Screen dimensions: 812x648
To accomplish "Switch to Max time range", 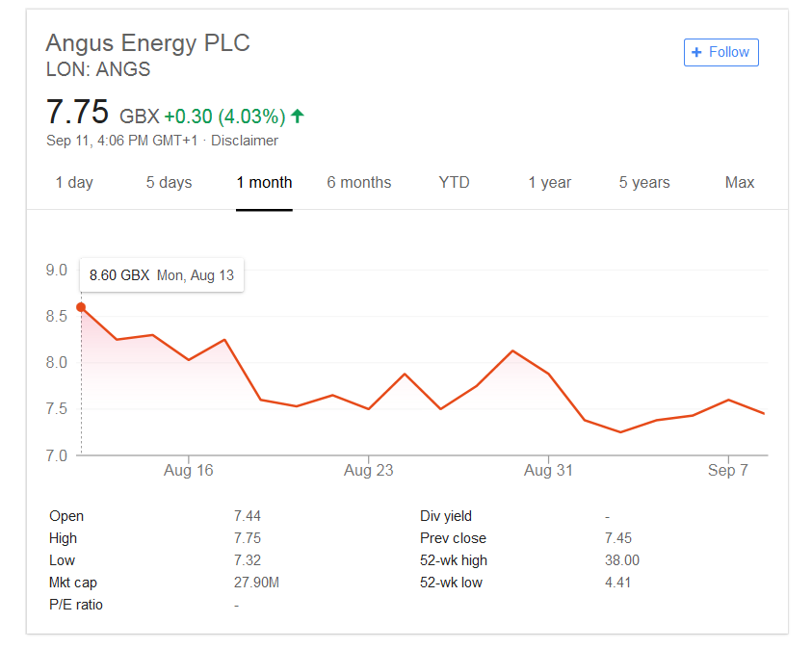I will (x=740, y=182).
